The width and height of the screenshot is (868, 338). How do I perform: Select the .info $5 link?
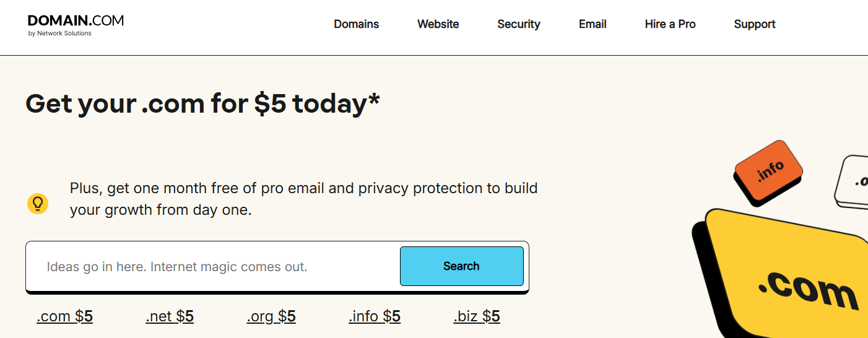pos(375,316)
